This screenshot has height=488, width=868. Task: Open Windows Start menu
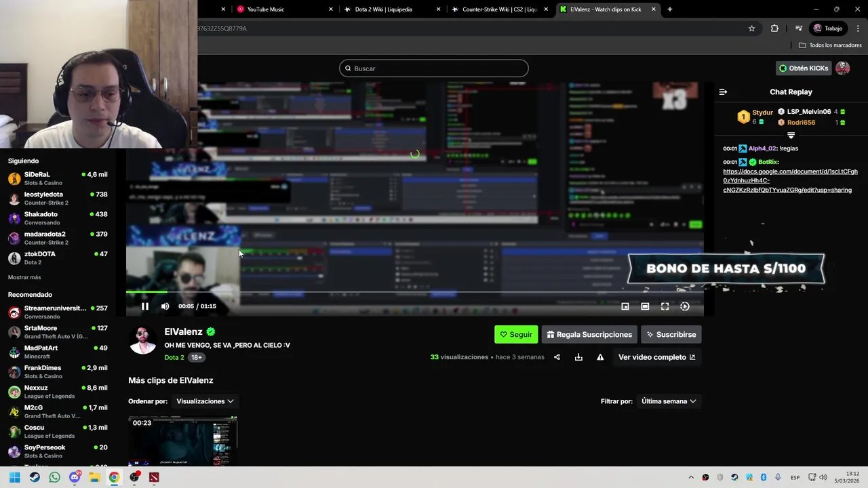14,477
